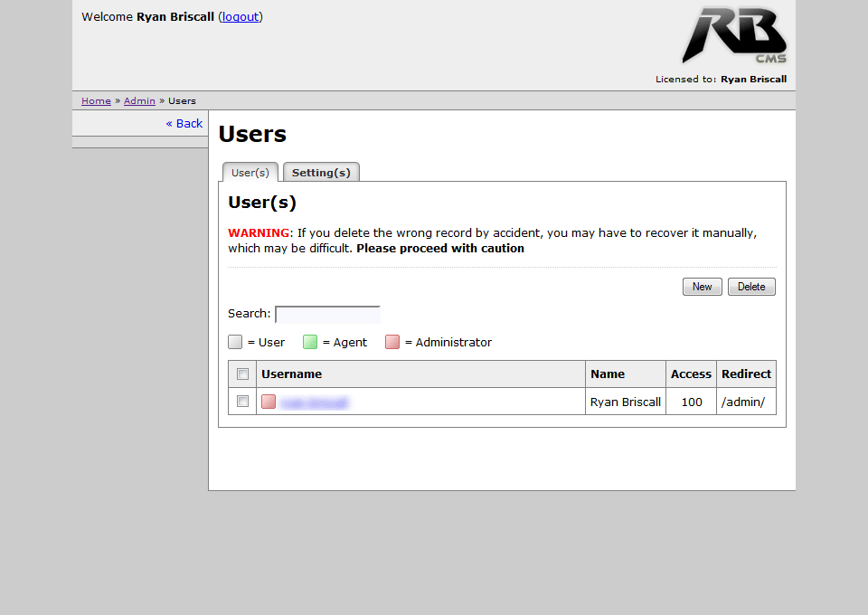Click the « Back link in sidebar

[x=184, y=123]
